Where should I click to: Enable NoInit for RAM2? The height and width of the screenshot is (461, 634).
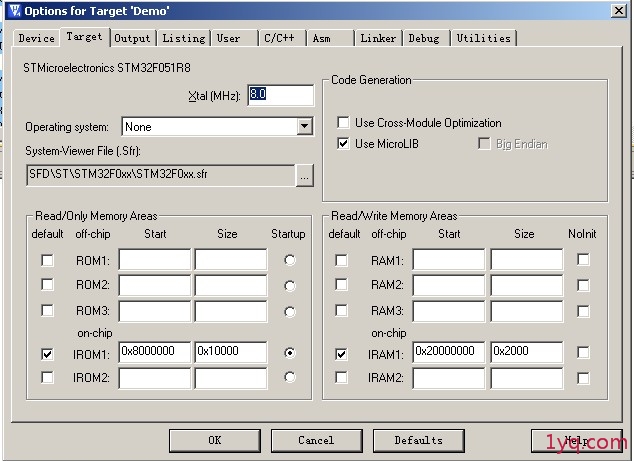(x=583, y=285)
